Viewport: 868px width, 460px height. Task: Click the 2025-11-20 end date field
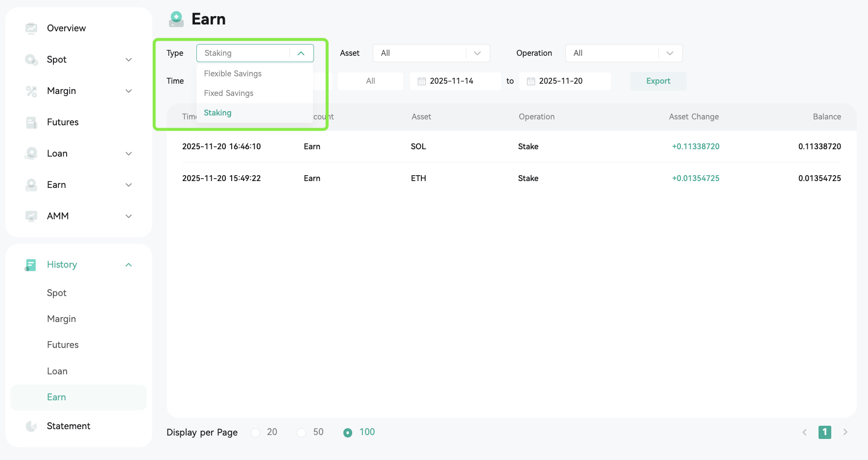coord(565,81)
